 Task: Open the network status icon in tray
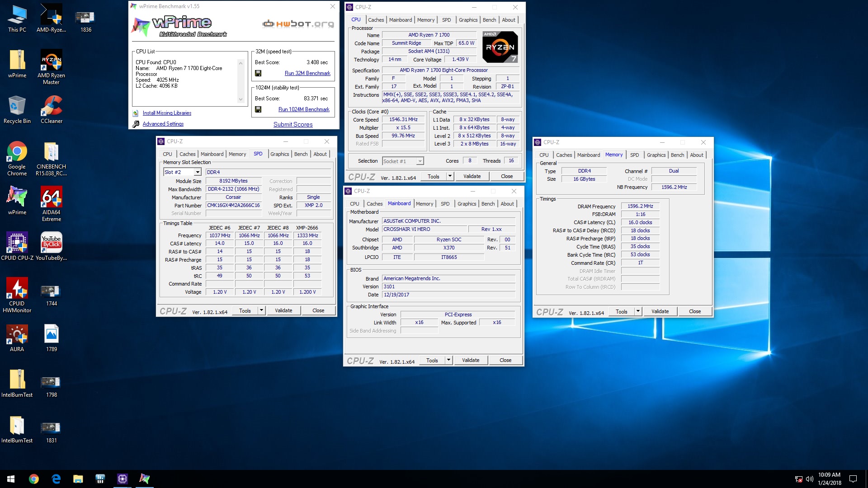click(798, 479)
